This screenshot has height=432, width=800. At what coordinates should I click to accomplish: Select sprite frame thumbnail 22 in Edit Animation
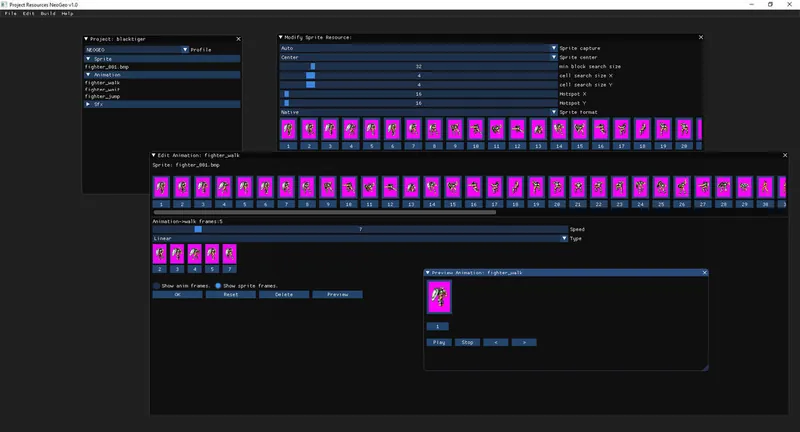[598, 187]
